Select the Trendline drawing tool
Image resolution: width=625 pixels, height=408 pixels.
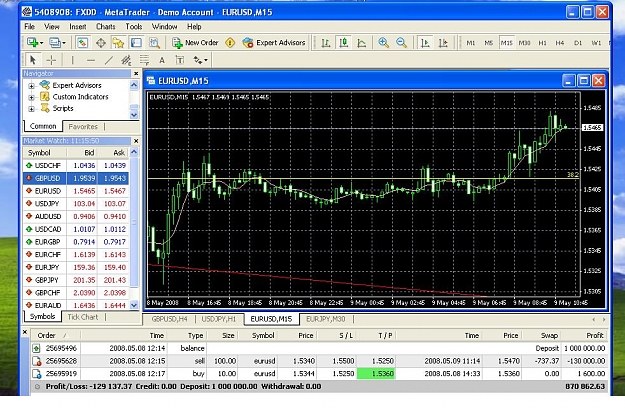point(108,60)
